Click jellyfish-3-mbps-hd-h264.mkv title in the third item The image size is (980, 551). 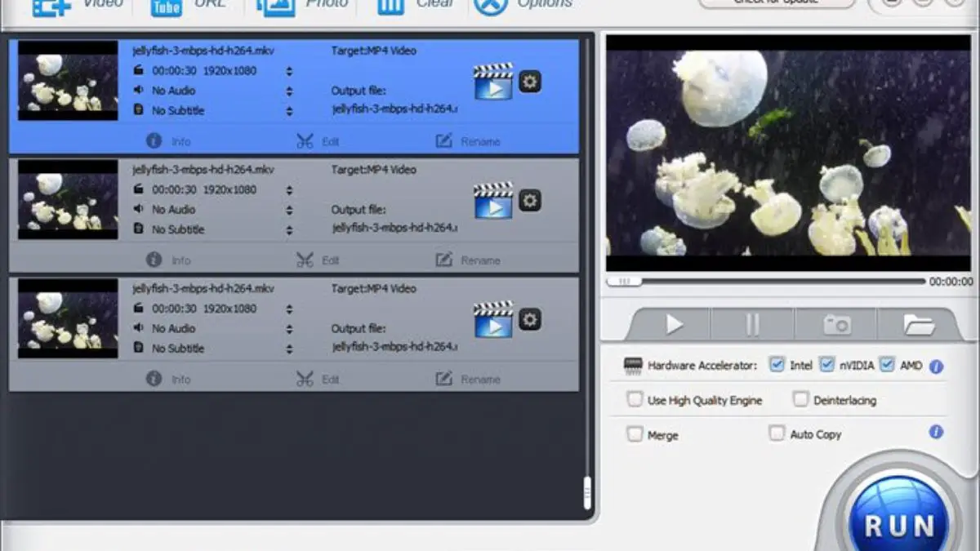click(203, 289)
